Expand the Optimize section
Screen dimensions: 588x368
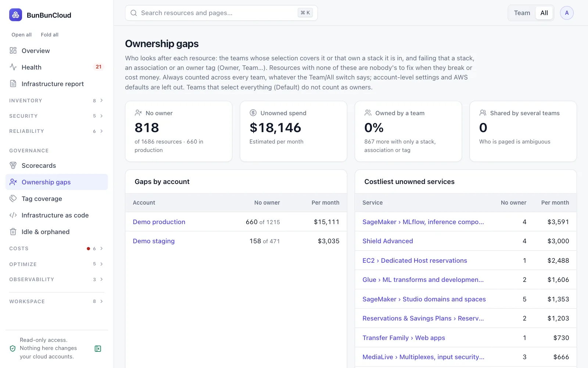(x=57, y=264)
